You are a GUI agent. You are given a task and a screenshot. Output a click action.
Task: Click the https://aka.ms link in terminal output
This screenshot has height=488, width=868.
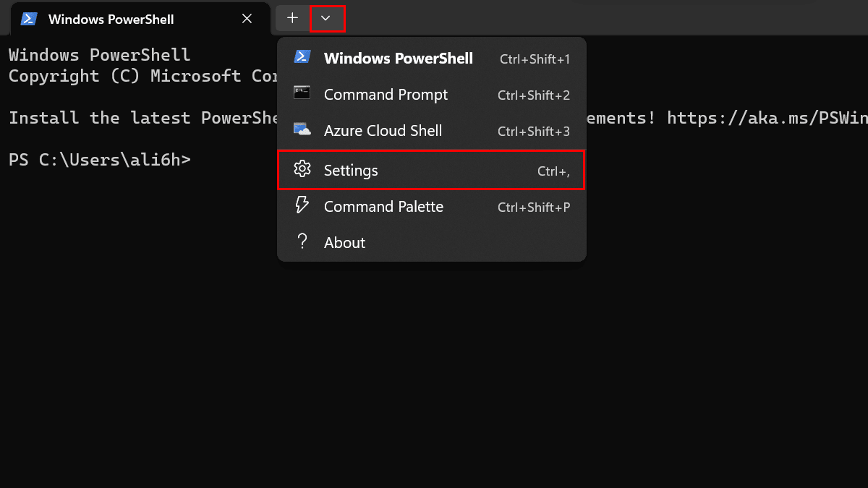[x=767, y=118]
